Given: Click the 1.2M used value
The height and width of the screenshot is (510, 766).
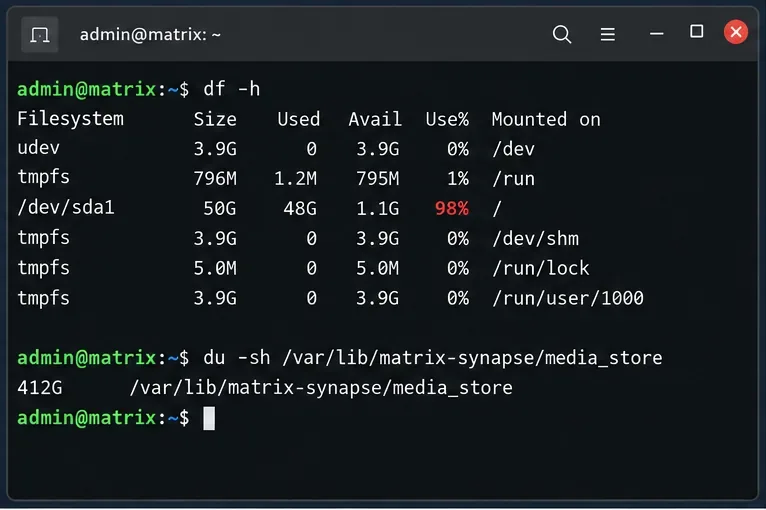Looking at the screenshot, I should coord(295,179).
